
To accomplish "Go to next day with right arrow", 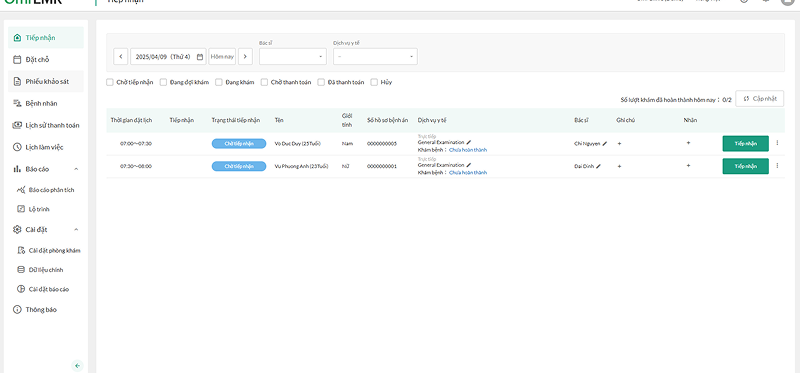I will point(245,57).
